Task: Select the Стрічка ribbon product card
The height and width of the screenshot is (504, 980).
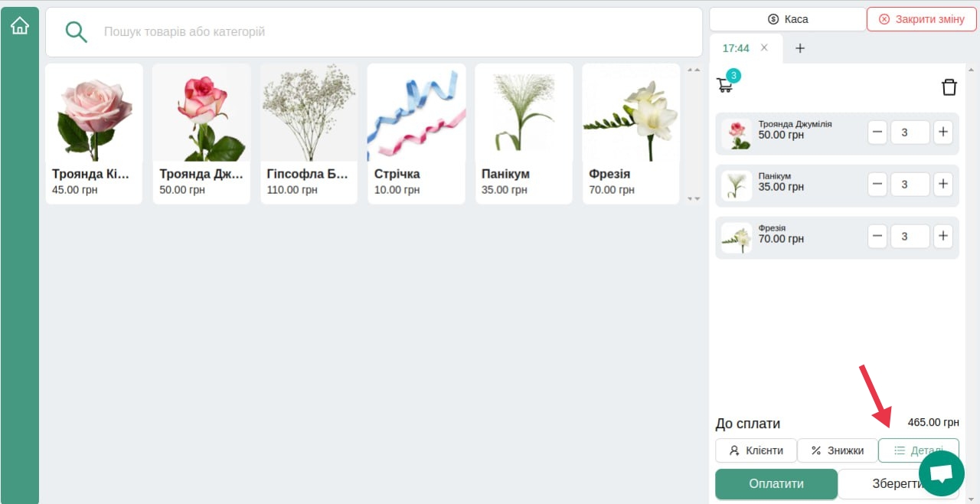Action: coord(416,134)
